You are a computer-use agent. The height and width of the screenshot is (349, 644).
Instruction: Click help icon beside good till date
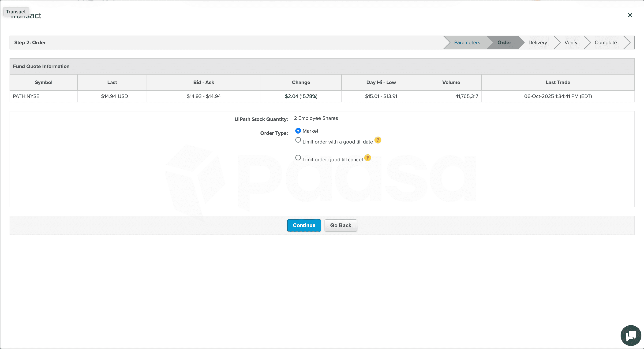coord(378,140)
